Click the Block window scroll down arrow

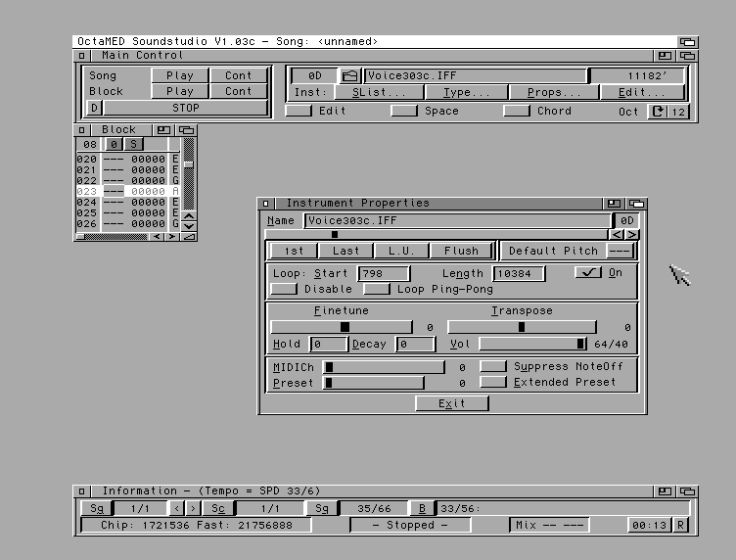(x=189, y=226)
